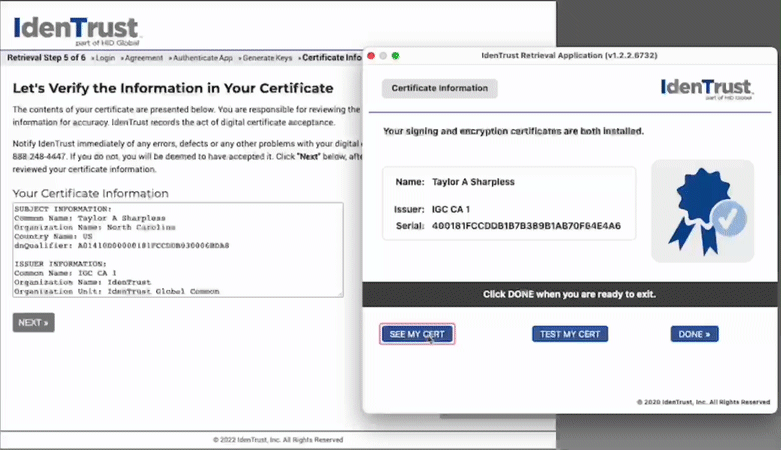Click DONE to exit the retrieval app

pos(694,334)
